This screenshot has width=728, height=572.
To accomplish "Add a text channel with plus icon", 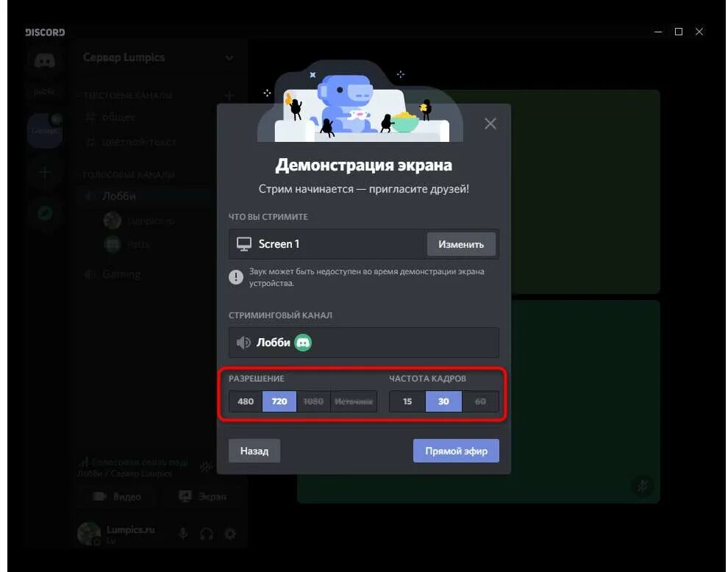I will click(229, 96).
